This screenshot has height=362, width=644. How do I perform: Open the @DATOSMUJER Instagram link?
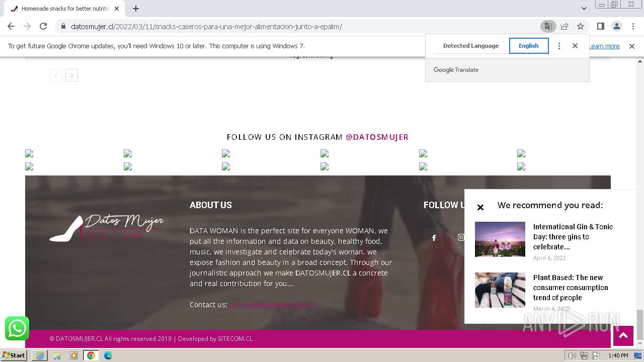tap(377, 137)
